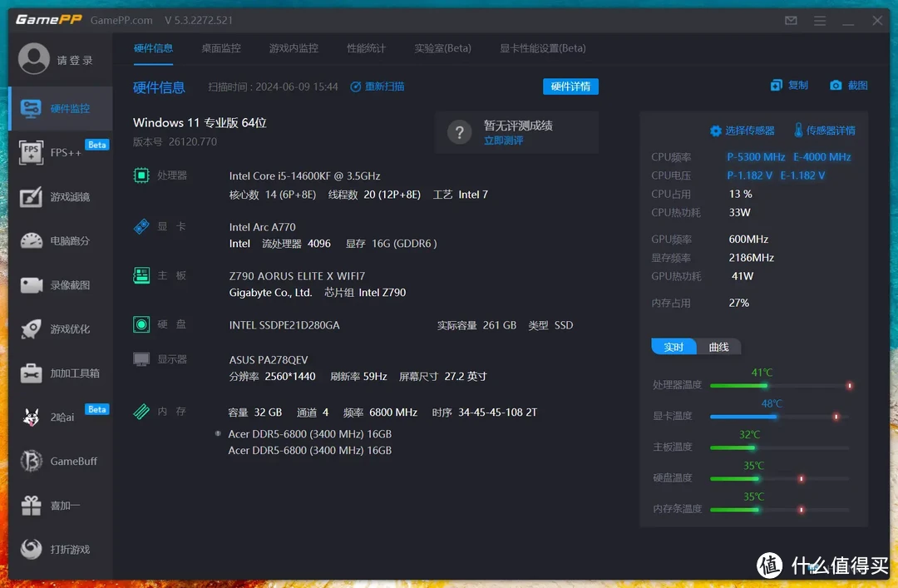The image size is (898, 588).
Task: Click the 显卡 graphics card icon
Action: click(141, 226)
